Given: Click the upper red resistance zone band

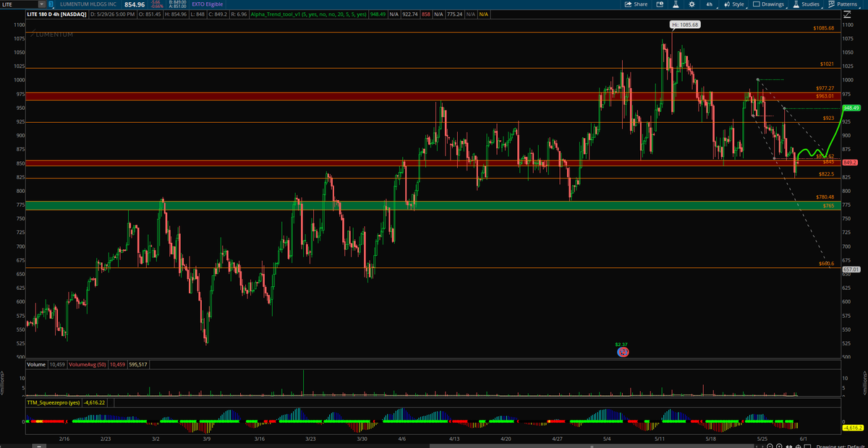Looking at the screenshot, I should 432,96.
